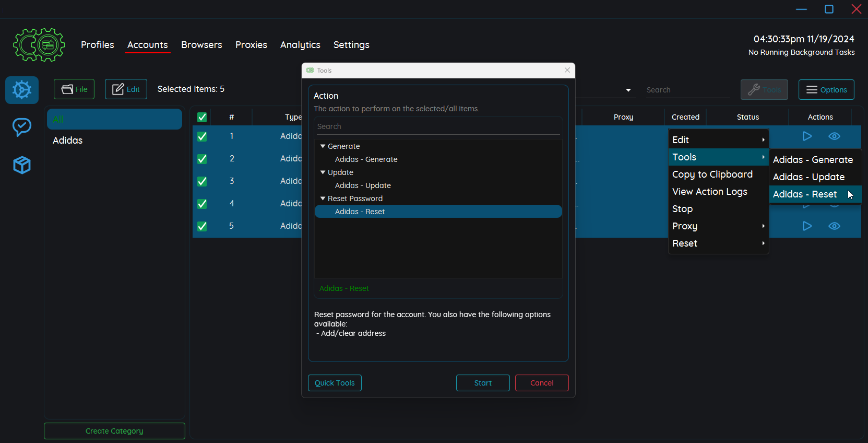The image size is (868, 443).
Task: Close the Tools dialog with the X
Action: pyautogui.click(x=567, y=70)
